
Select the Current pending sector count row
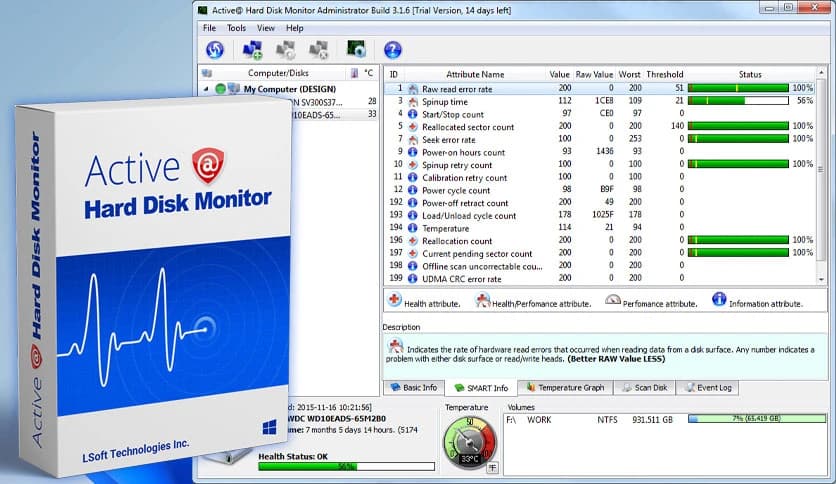point(600,253)
